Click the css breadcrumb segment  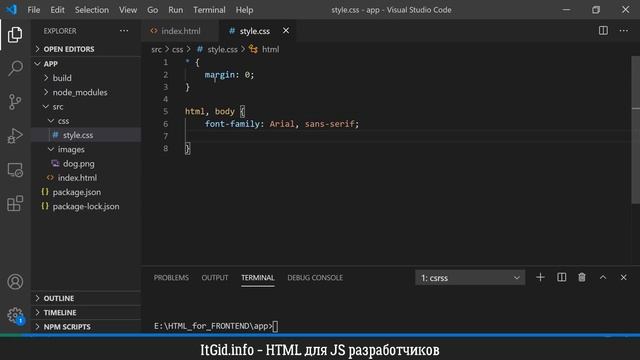(177, 49)
